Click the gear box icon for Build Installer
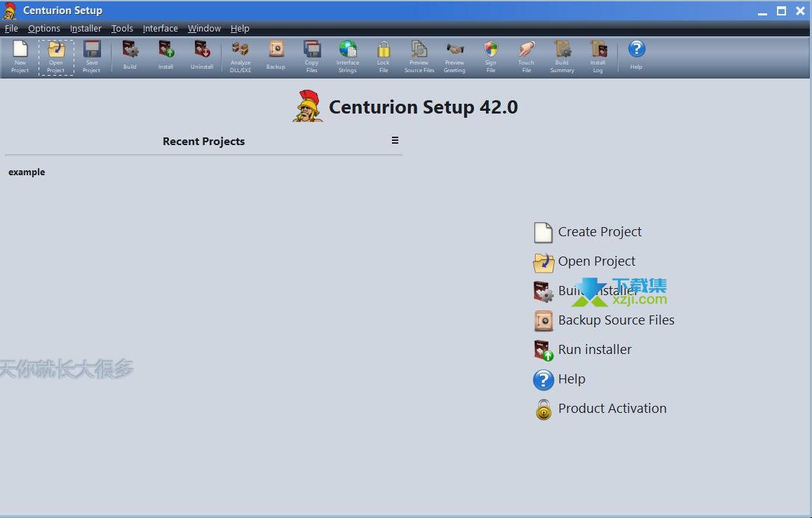The height and width of the screenshot is (518, 812). click(x=543, y=292)
